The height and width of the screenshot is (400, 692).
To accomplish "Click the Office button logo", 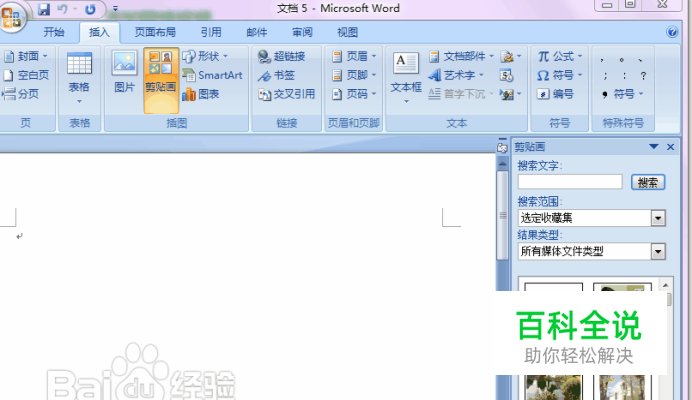I will click(12, 18).
